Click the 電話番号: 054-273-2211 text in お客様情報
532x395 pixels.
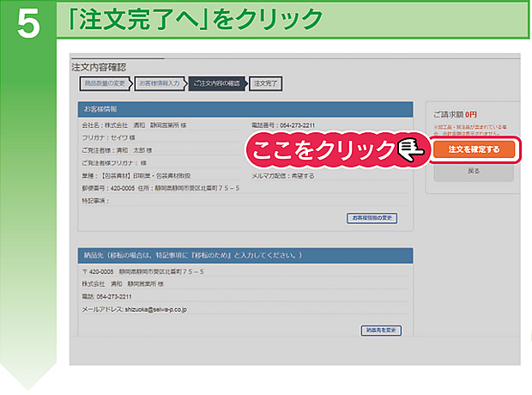[x=283, y=125]
